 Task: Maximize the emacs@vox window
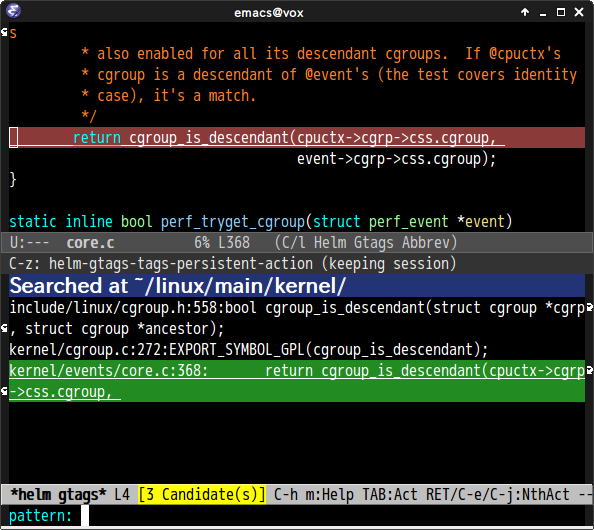click(x=561, y=13)
